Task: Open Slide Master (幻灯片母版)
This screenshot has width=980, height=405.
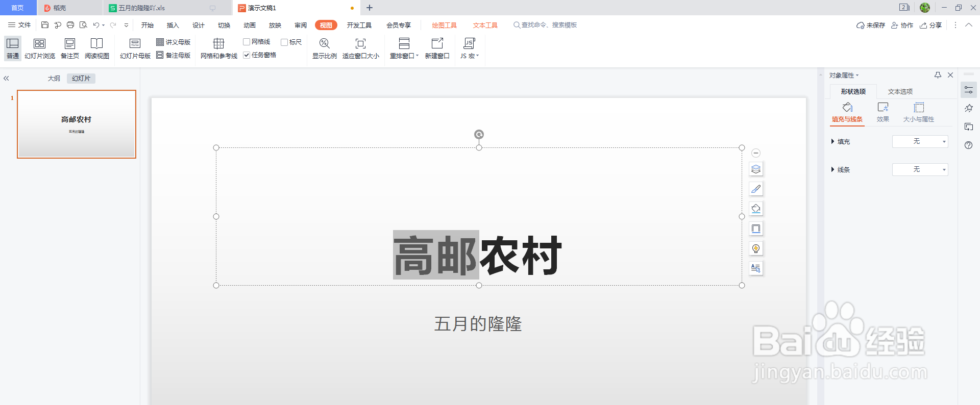Action: tap(135, 49)
